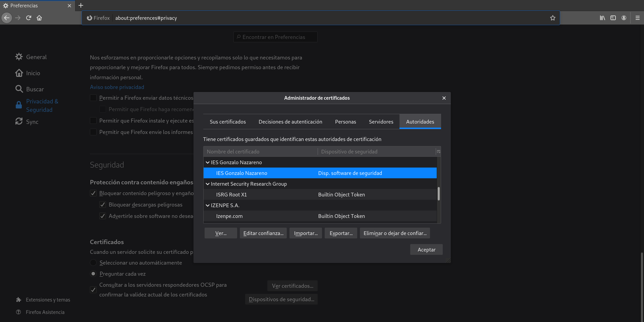Open the Firefox account icon
The image size is (644, 322).
point(624,18)
